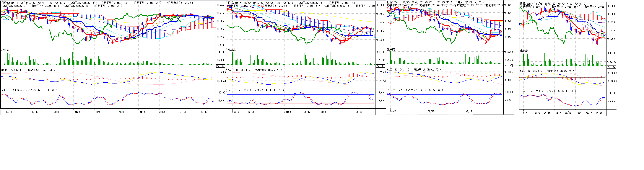The image size is (644, 170).
Task: Click the ×100 box in 15分 chart
Action: 381,66
